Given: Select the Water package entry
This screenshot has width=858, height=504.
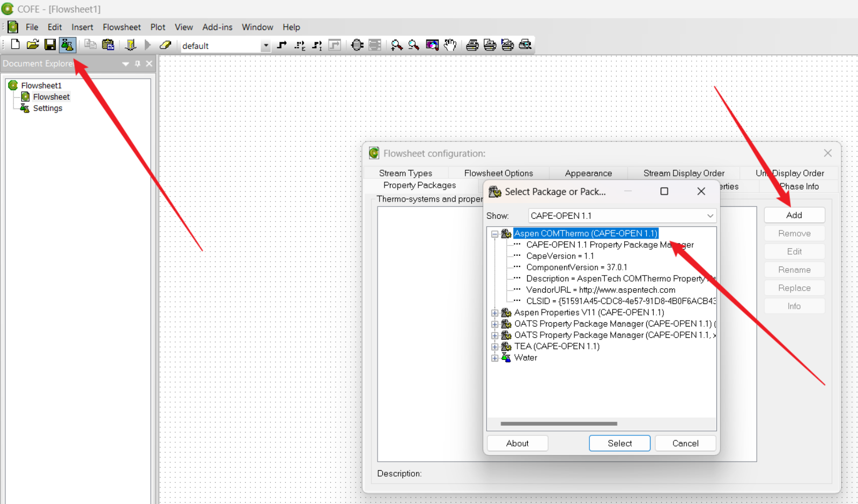Looking at the screenshot, I should [x=526, y=358].
